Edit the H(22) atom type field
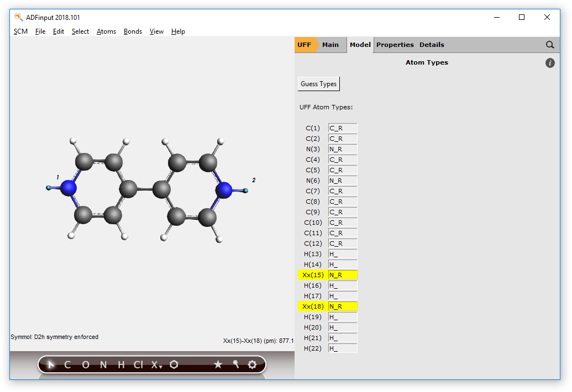The height and width of the screenshot is (392, 572). [x=343, y=348]
